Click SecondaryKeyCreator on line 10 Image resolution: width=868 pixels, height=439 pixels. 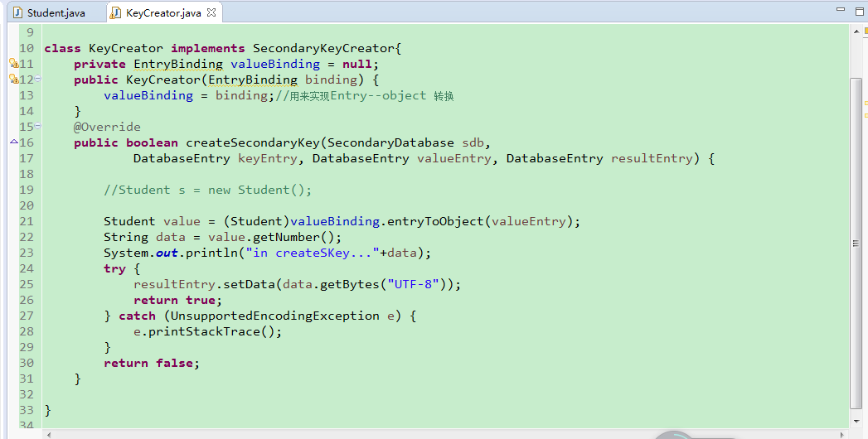click(x=324, y=48)
